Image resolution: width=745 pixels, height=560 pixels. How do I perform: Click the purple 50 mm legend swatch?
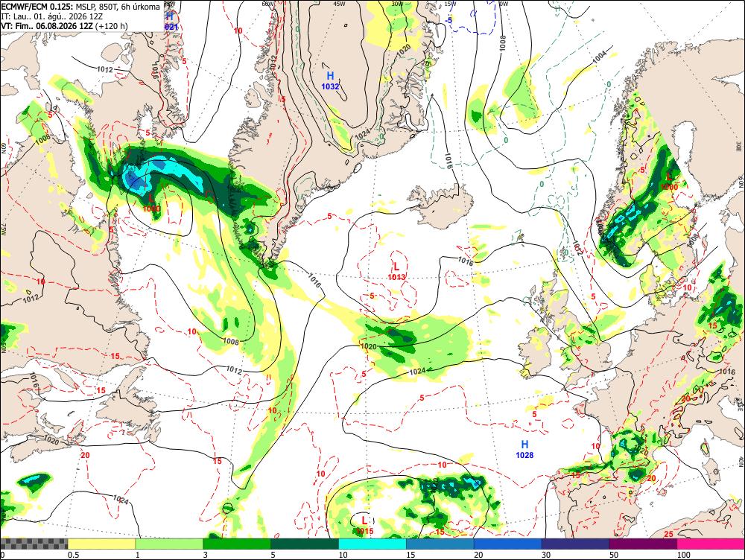pos(643,544)
